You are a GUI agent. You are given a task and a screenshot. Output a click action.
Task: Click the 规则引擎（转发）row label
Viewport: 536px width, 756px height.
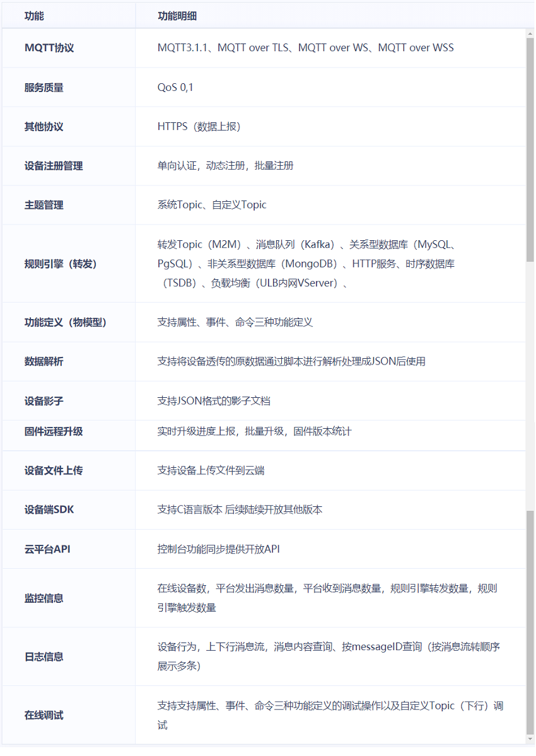pos(61,264)
